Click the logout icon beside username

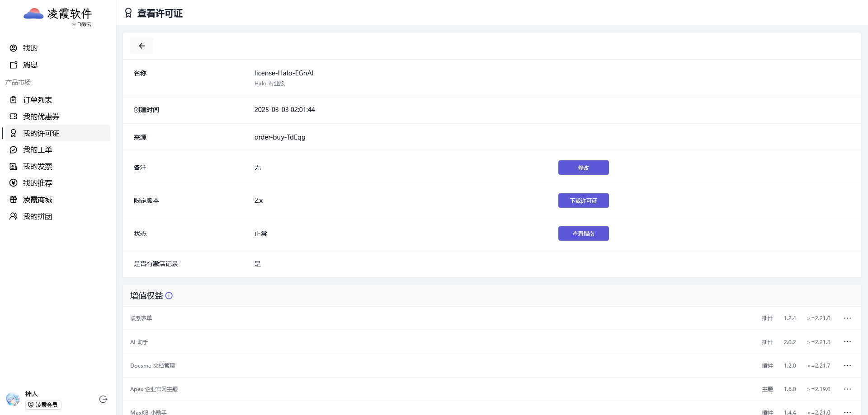103,399
